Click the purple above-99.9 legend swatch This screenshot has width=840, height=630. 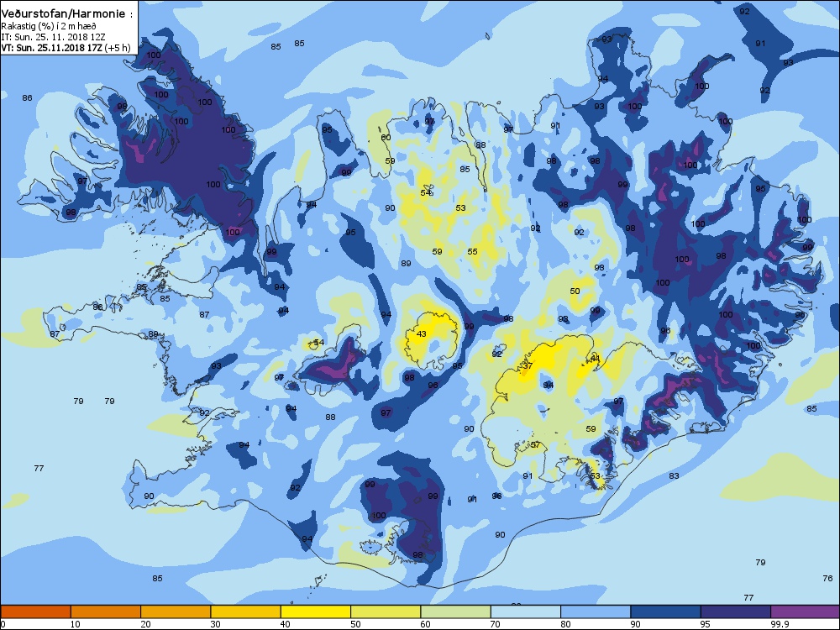pos(806,612)
